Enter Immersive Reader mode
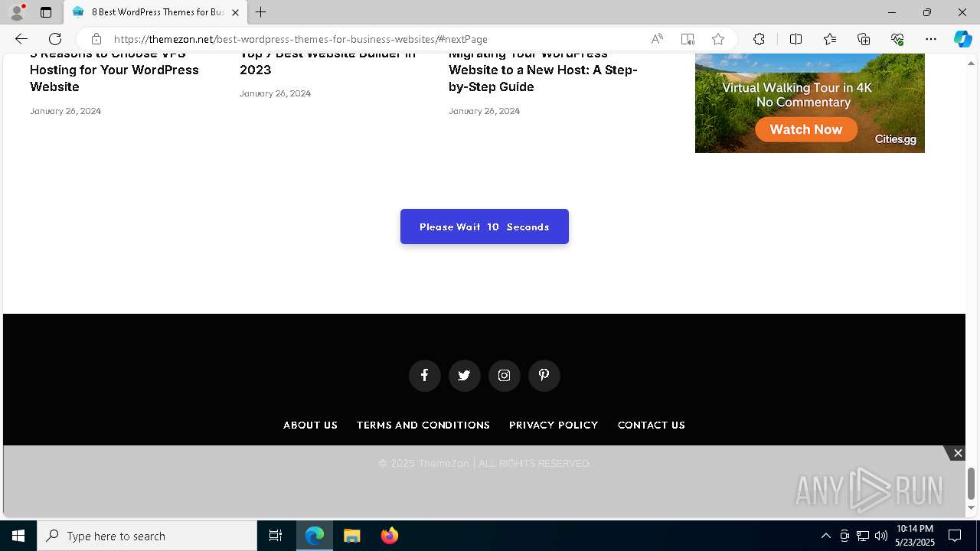The image size is (980, 551). click(688, 39)
